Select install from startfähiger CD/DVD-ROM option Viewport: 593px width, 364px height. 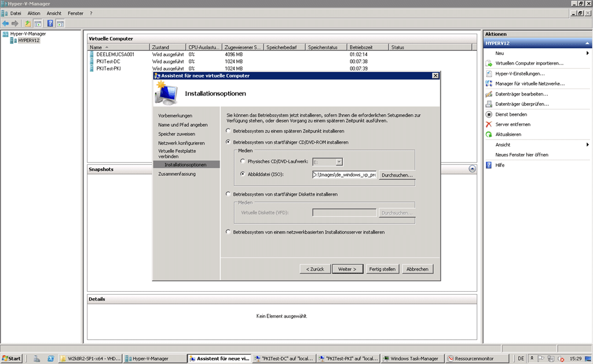(228, 142)
